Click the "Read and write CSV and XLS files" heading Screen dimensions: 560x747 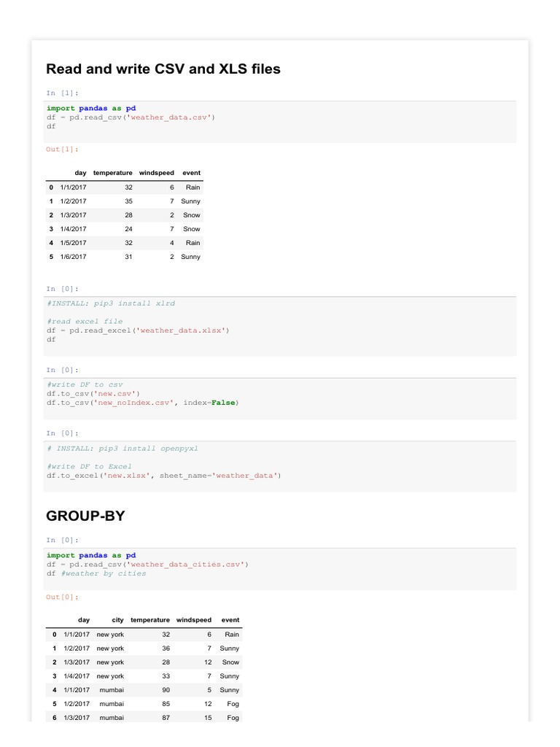[x=163, y=69]
